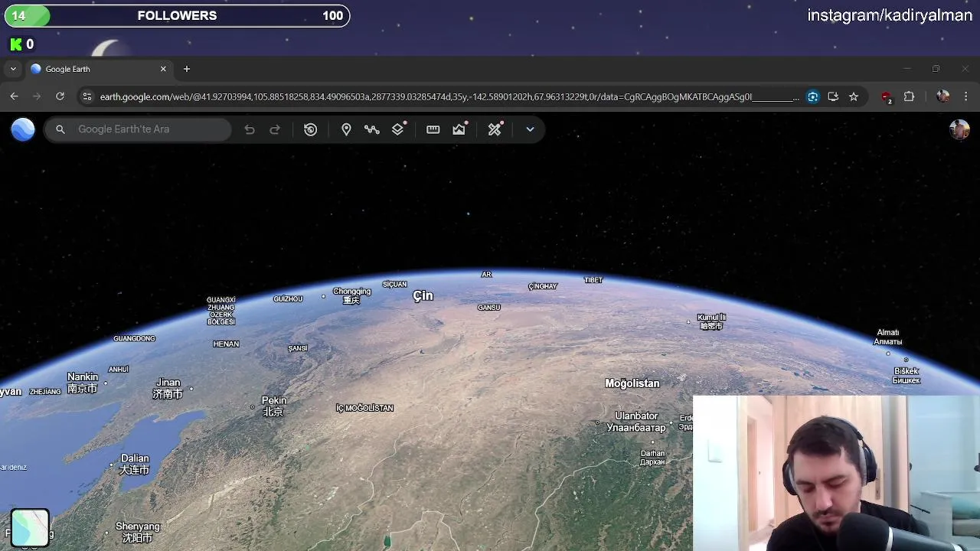This screenshot has width=980, height=551.
Task: Focus the 'Google Earth'te Ara' search box
Action: pos(138,129)
